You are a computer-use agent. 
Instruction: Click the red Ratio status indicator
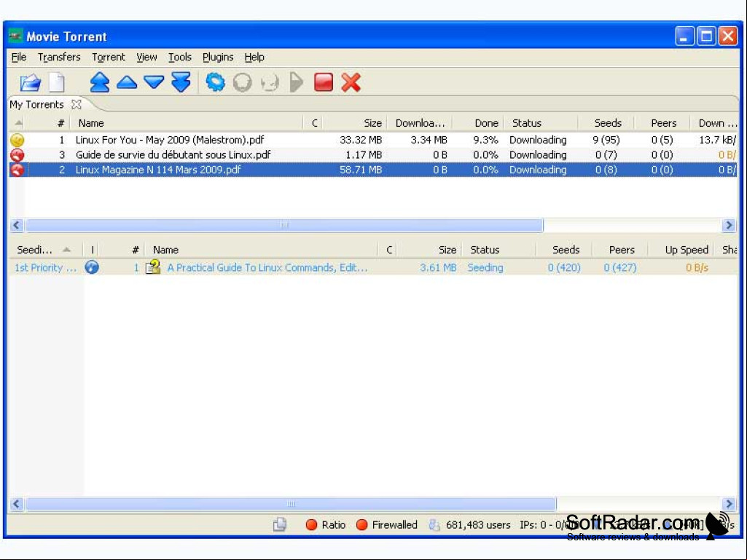[x=311, y=525]
